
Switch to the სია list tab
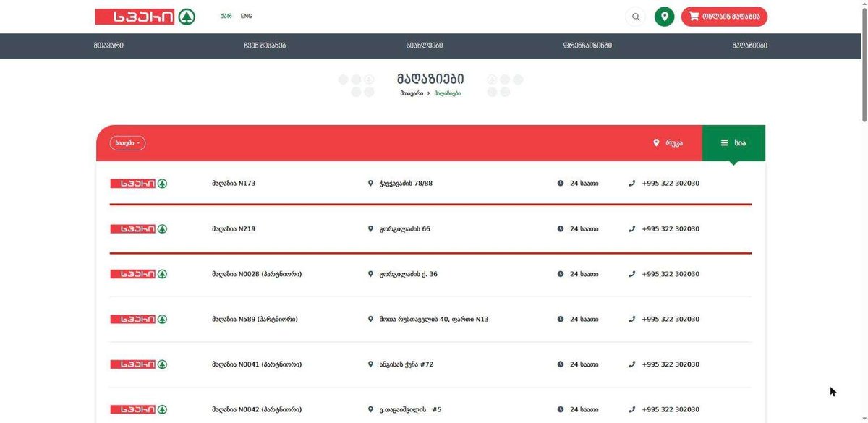click(733, 143)
